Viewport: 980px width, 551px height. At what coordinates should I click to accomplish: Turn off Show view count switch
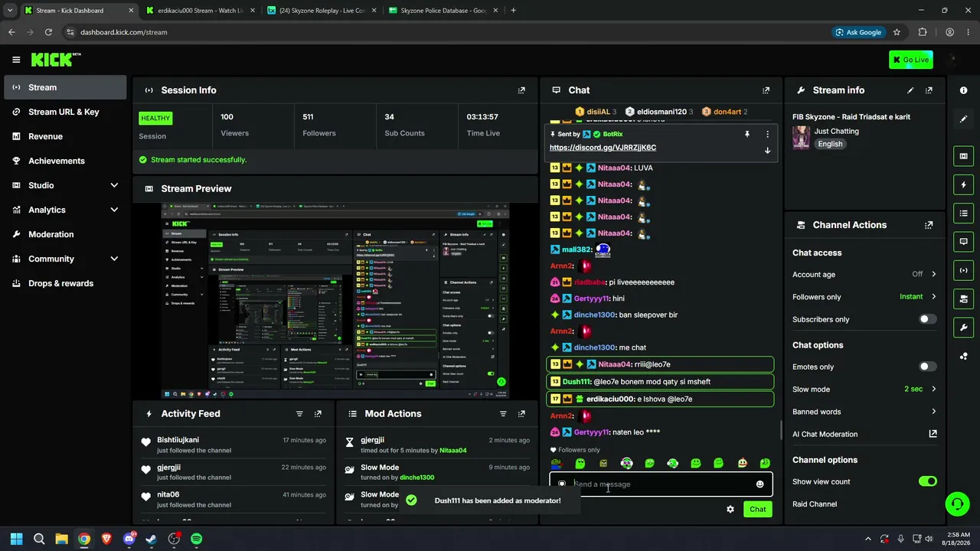pos(927,481)
